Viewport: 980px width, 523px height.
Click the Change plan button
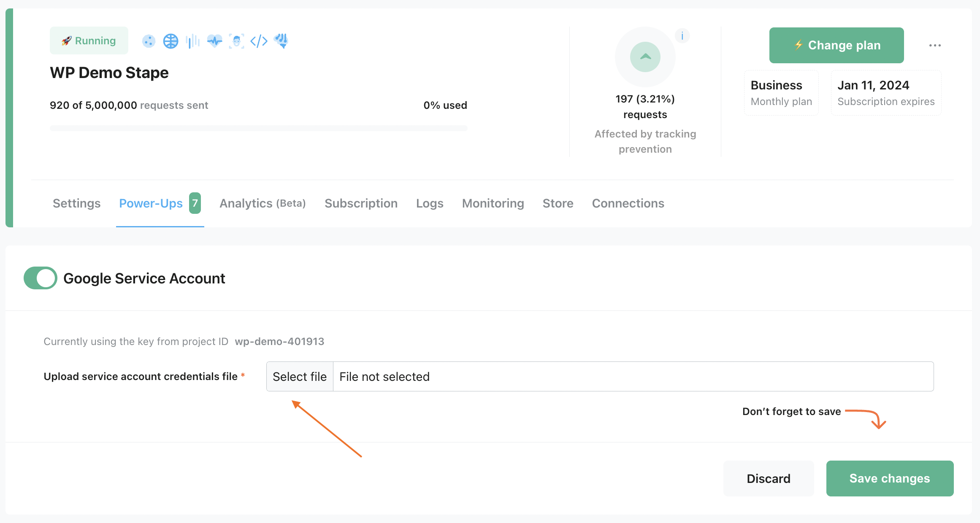[x=836, y=46]
